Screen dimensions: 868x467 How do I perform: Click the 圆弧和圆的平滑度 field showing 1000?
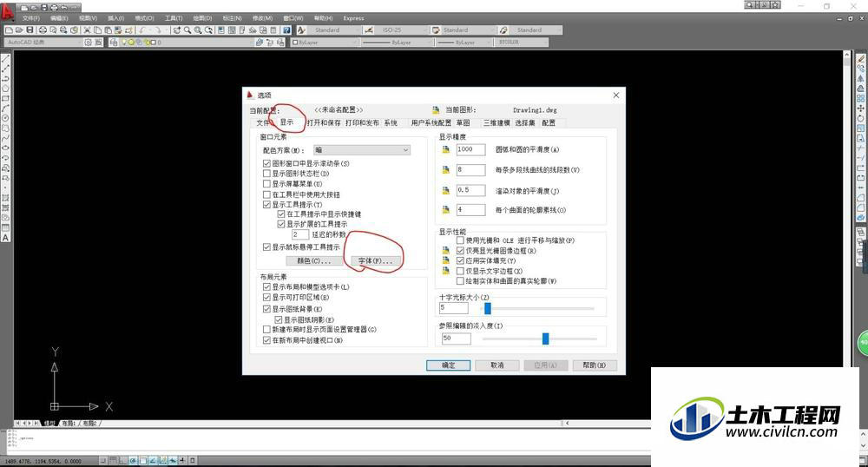(x=470, y=149)
